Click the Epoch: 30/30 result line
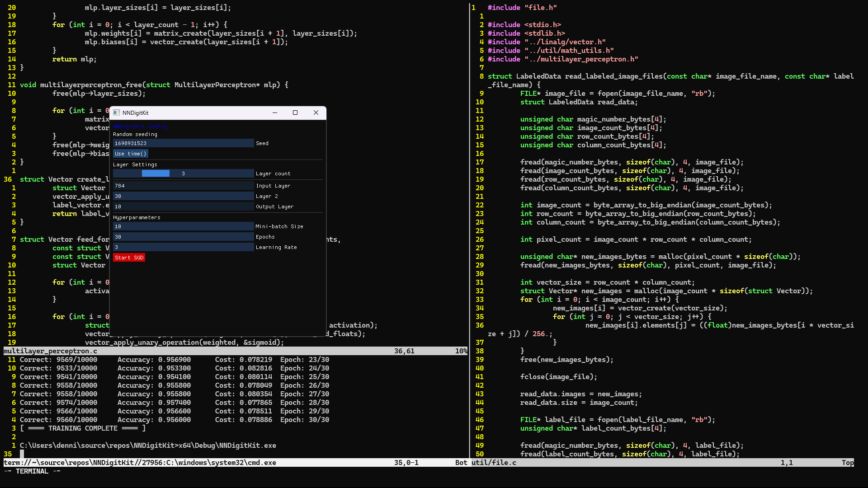 (x=175, y=420)
